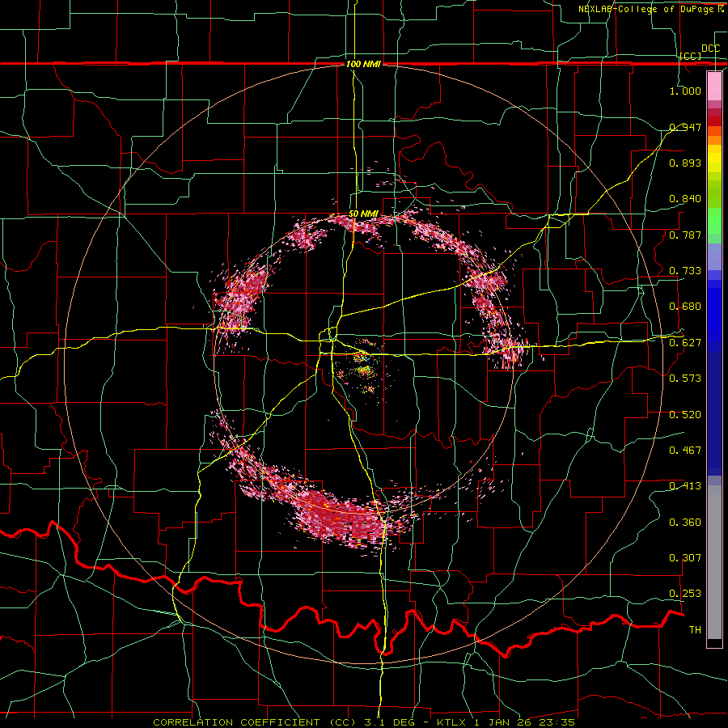Viewport: 728px width, 728px height.
Task: Click the 0.573 scale value
Action: pyautogui.click(x=685, y=379)
